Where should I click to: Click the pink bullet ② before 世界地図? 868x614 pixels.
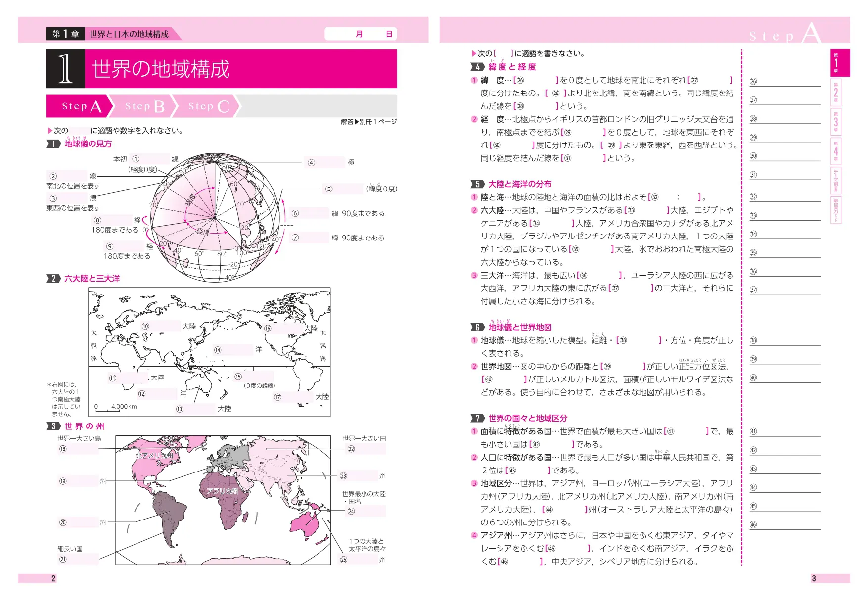tap(474, 367)
